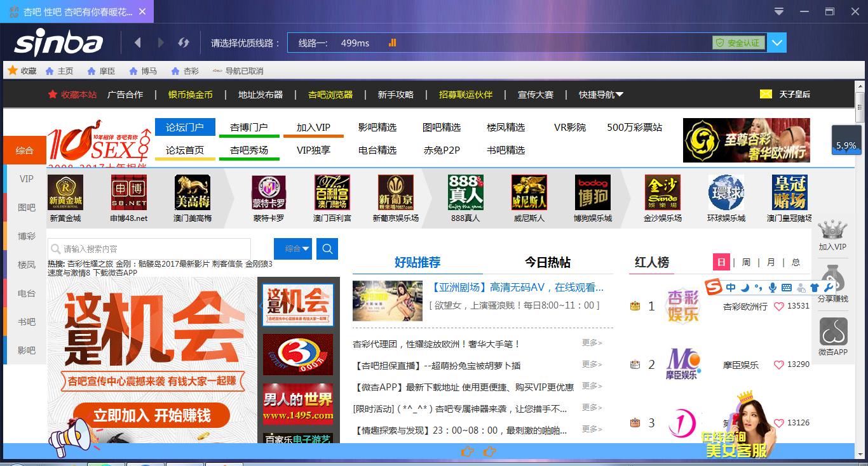Focus the 请输入搜索内容 search field
Screen dimensions: 868x466
149,249
